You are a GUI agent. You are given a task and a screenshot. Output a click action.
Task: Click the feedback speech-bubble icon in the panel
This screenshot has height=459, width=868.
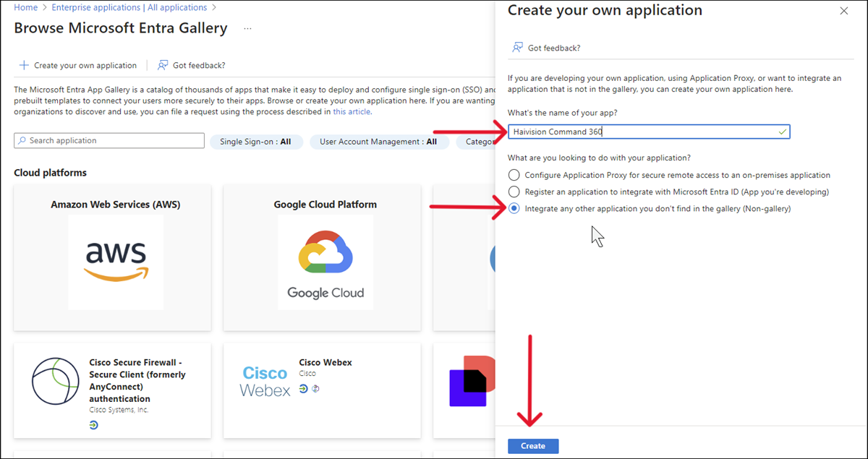click(516, 47)
